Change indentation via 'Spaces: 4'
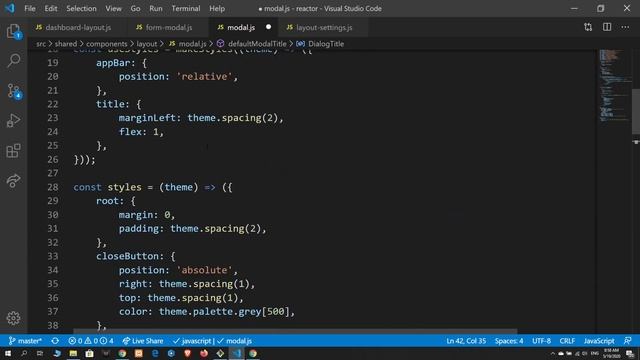 coord(509,341)
